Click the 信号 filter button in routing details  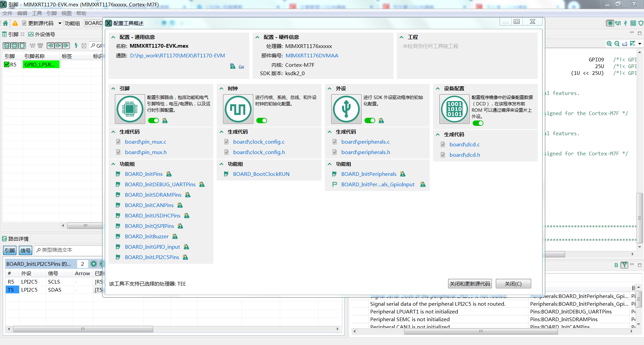26,250
